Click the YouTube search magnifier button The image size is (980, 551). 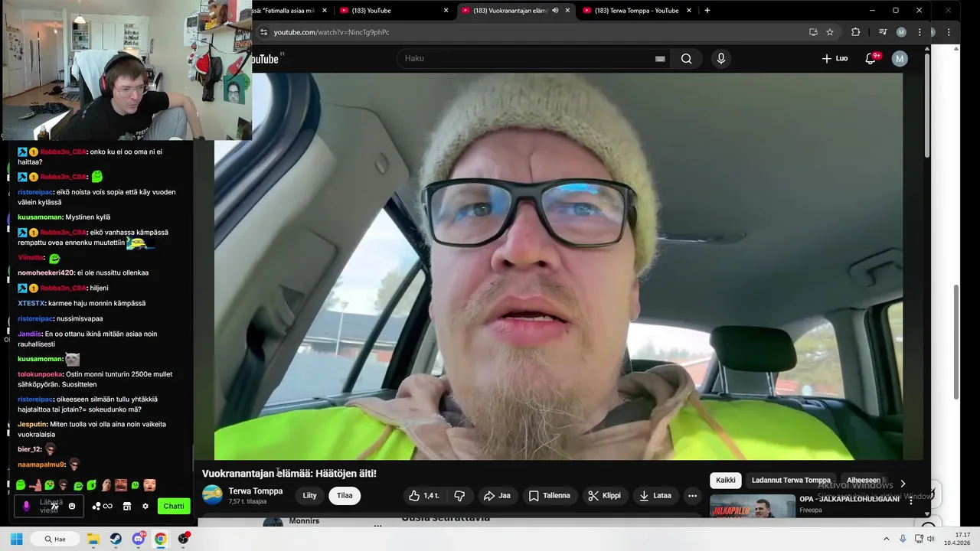point(686,58)
